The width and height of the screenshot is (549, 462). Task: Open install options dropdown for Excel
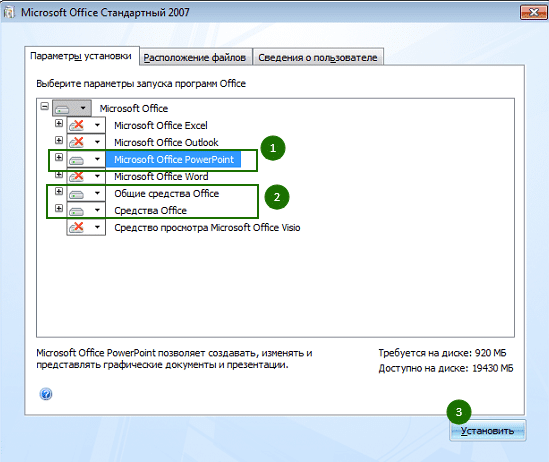(97, 125)
